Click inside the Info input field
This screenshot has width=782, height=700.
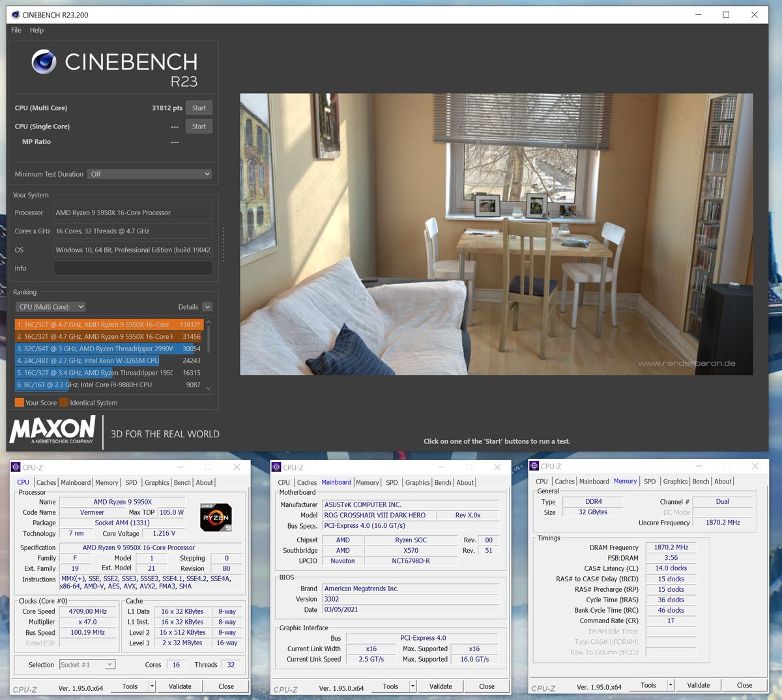pyautogui.click(x=133, y=269)
